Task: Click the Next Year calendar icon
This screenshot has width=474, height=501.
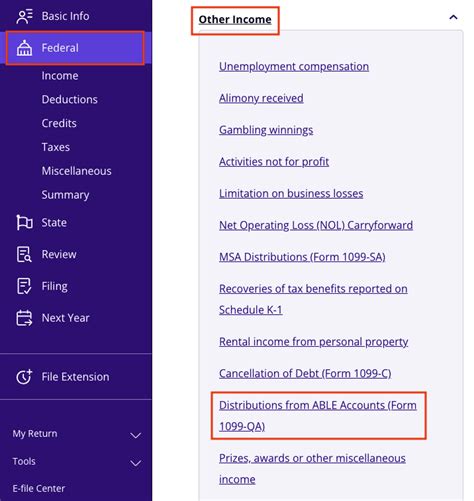Action: [x=24, y=318]
